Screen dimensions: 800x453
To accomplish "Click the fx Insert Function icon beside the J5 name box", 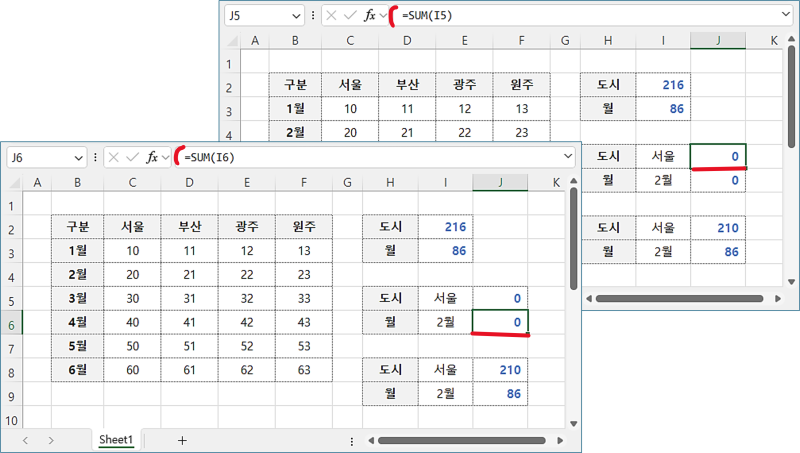I will (x=369, y=15).
